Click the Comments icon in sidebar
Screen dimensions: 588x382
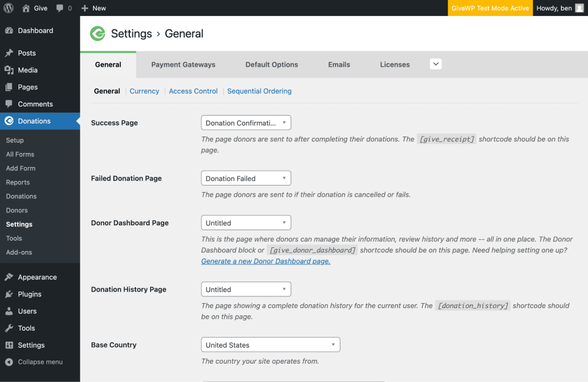[9, 104]
